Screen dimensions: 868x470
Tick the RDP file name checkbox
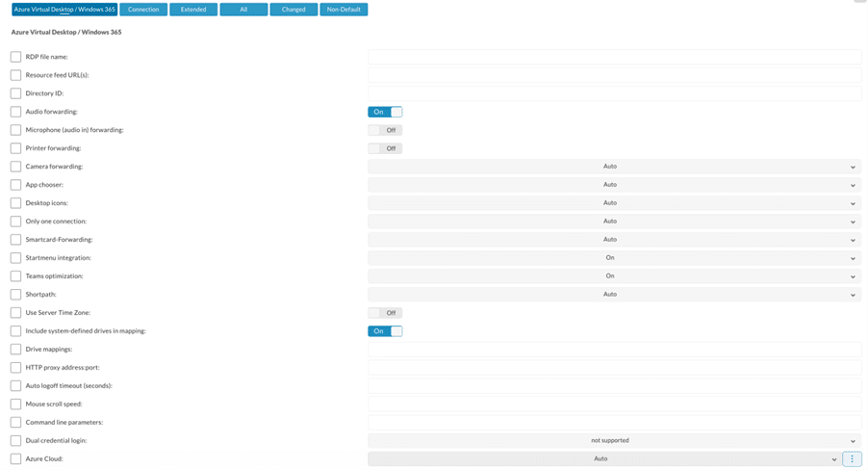[15, 57]
